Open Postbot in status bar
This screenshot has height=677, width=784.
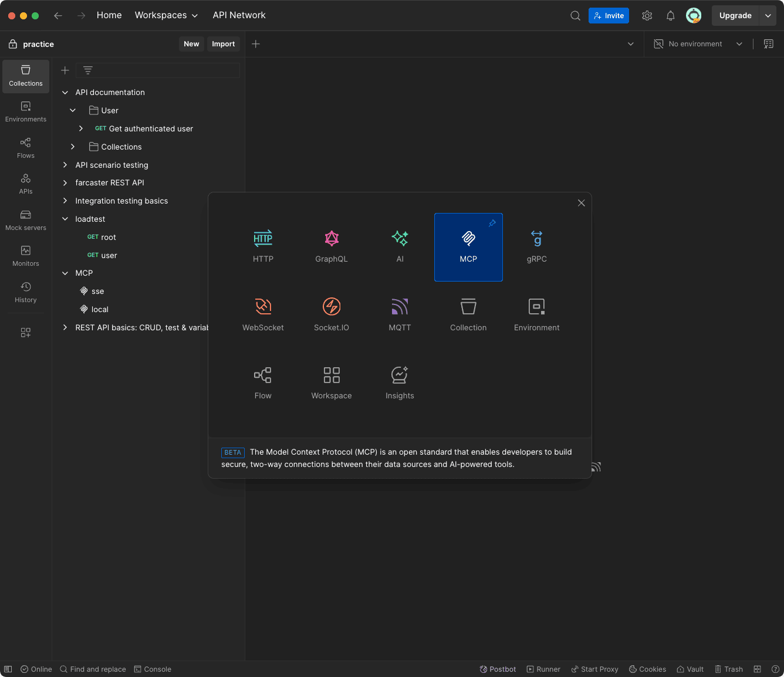click(498, 669)
